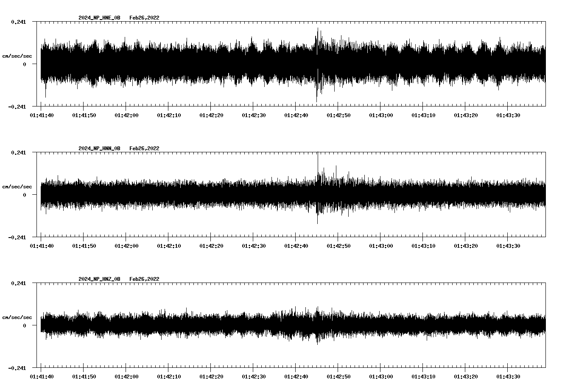Click the 2024_NP_HNE_0B channel title
The image size is (576, 392).
click(x=99, y=18)
